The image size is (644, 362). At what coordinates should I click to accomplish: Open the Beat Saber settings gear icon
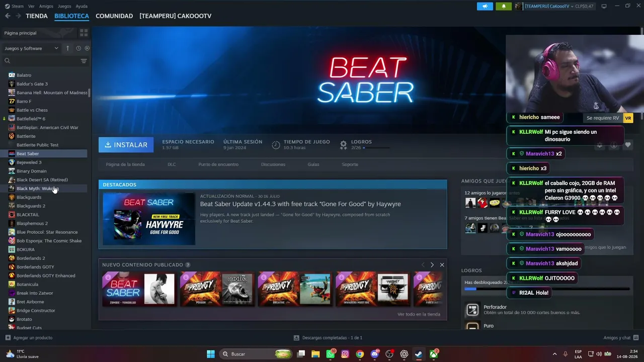600,145
